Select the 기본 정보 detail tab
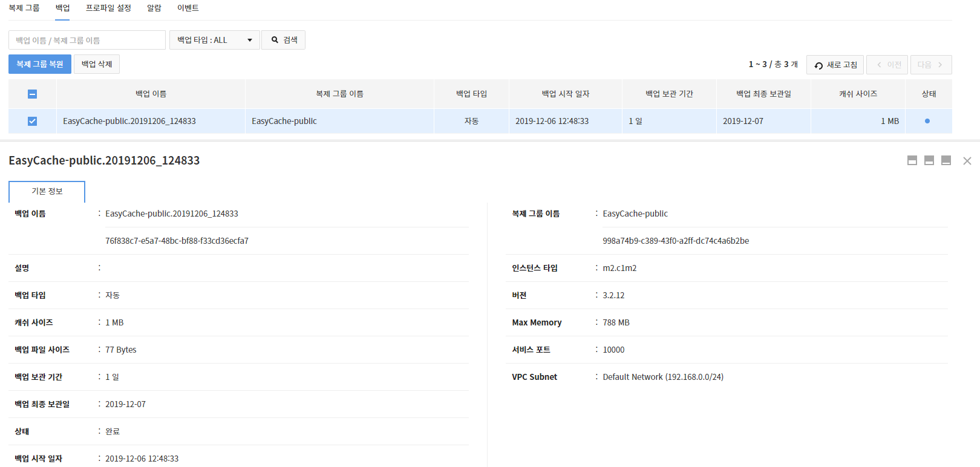The image size is (980, 467). pos(47,191)
